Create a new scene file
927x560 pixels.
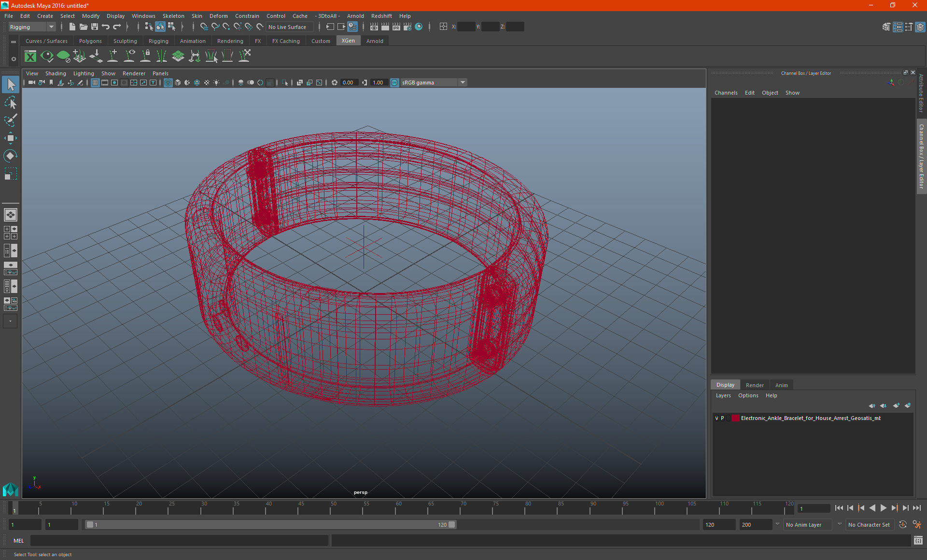72,27
